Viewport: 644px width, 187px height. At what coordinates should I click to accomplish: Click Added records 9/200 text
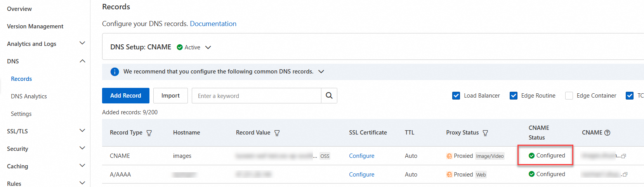point(130,112)
